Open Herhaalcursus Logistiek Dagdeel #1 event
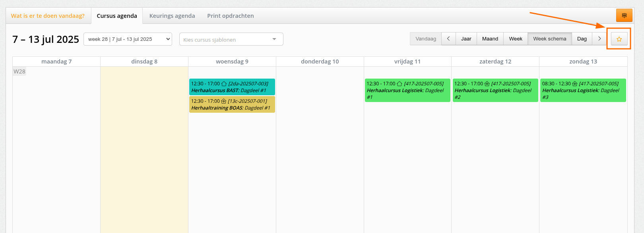This screenshot has height=233, width=644. (407, 90)
